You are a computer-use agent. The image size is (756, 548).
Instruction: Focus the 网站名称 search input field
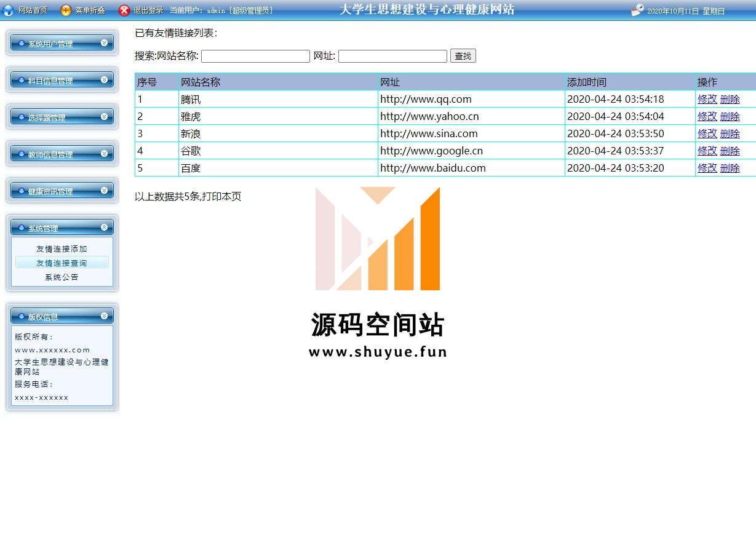(255, 57)
